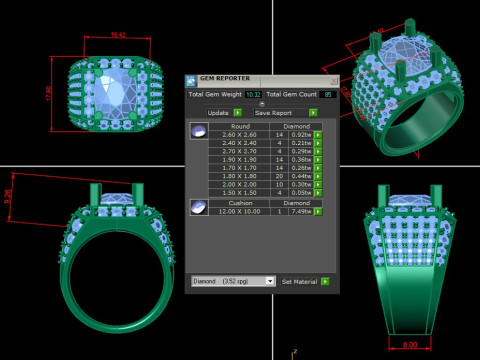Click the Set Material label
The image size is (480, 360).
coord(299,282)
